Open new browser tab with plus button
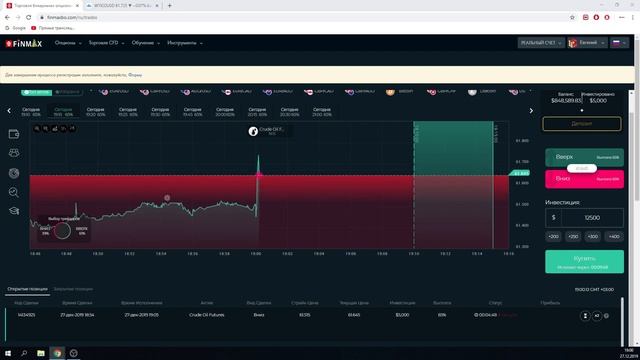The image size is (640, 360). click(169, 6)
